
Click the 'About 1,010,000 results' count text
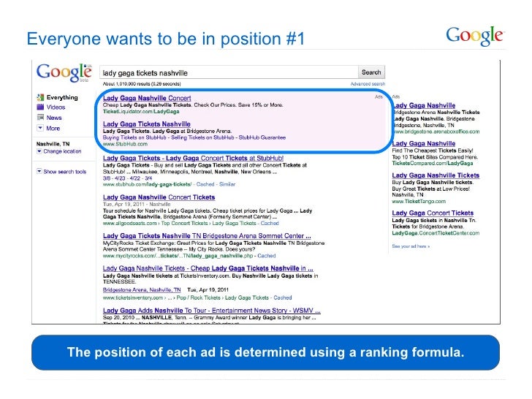tap(142, 84)
